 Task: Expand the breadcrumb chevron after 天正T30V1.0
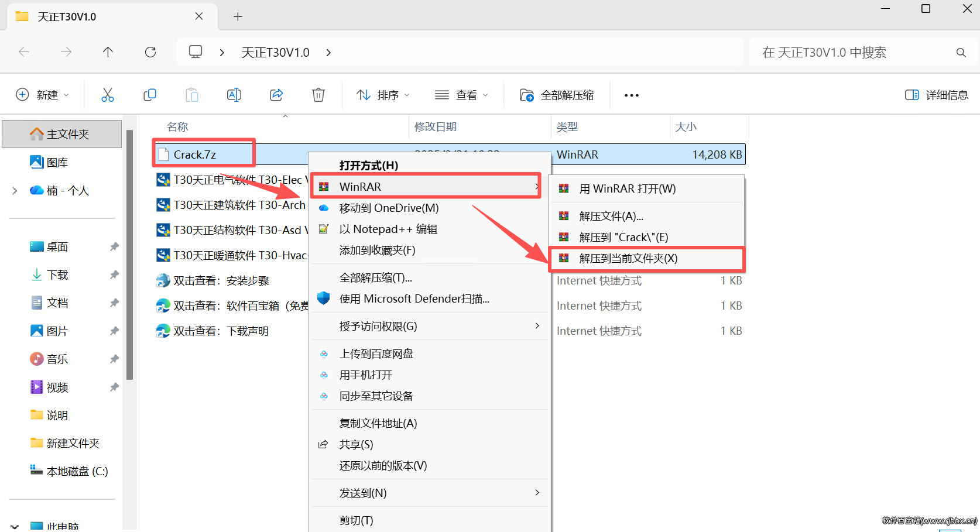pyautogui.click(x=328, y=53)
